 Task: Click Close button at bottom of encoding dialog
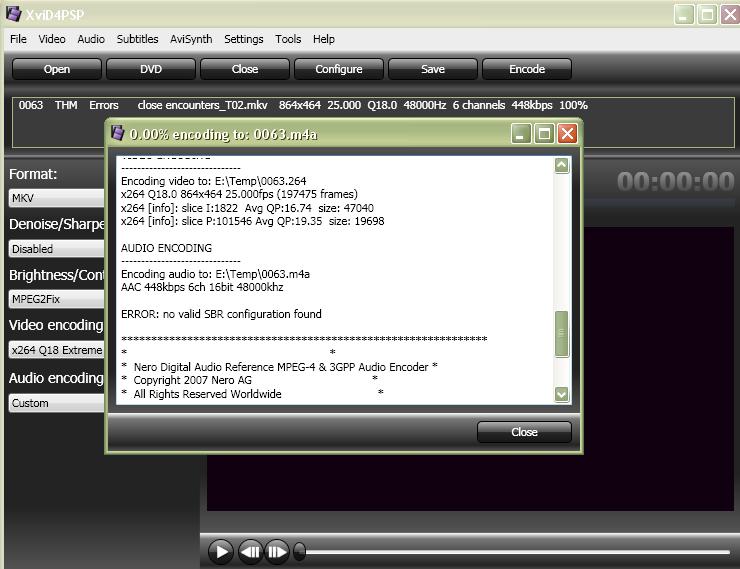(x=524, y=432)
